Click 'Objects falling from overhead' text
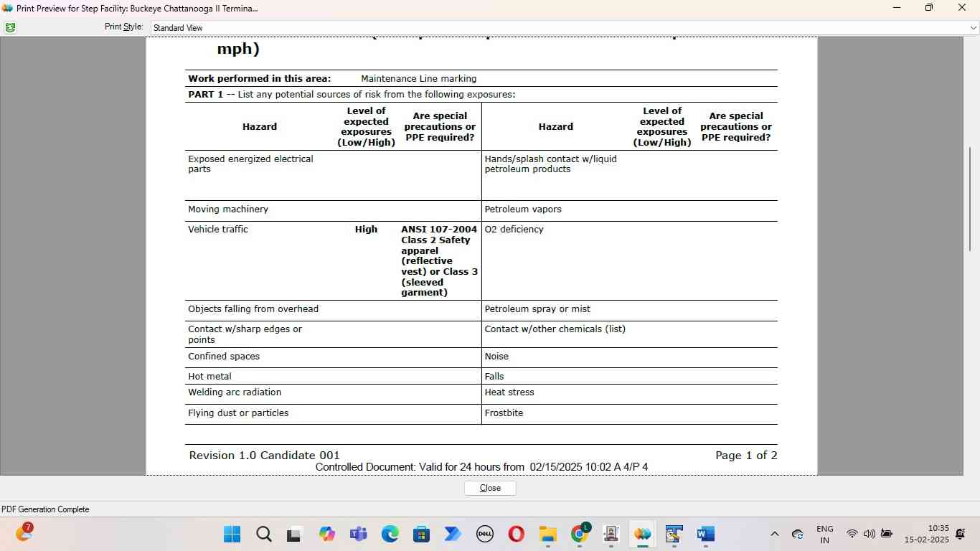980x551 pixels. pos(253,309)
